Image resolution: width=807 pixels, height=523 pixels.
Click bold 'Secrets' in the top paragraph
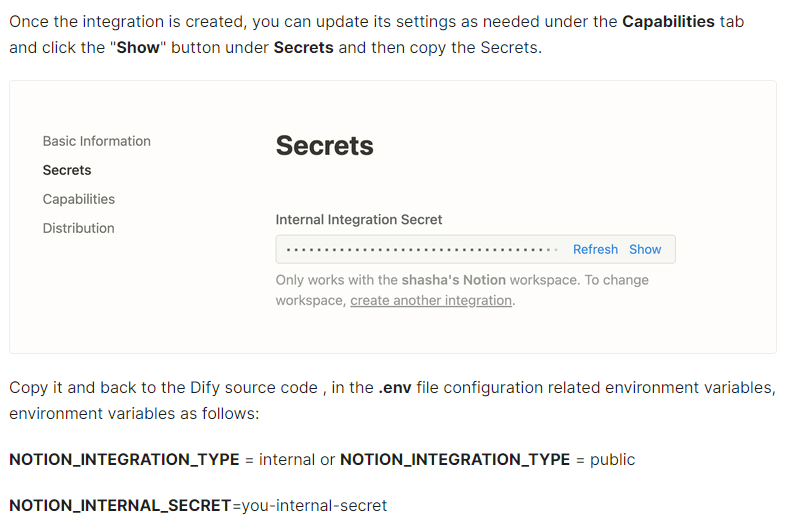click(x=304, y=47)
